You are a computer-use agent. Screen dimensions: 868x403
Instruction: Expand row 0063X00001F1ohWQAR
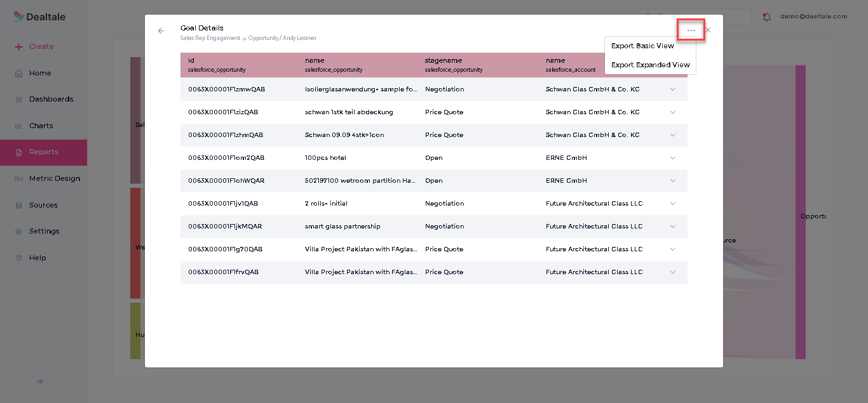tap(673, 181)
